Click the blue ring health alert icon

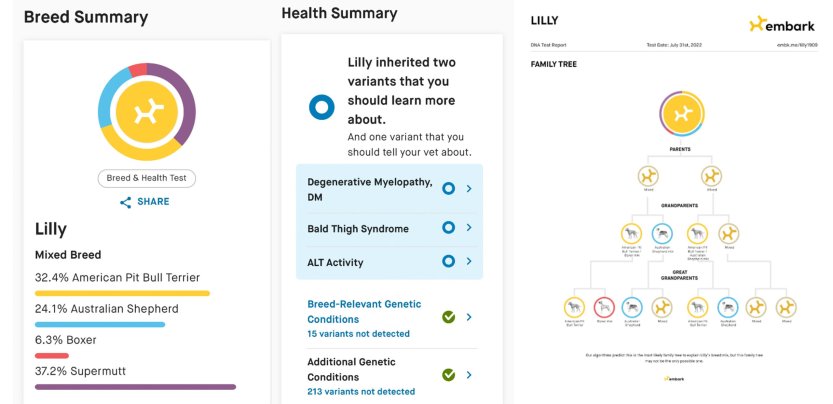click(321, 108)
